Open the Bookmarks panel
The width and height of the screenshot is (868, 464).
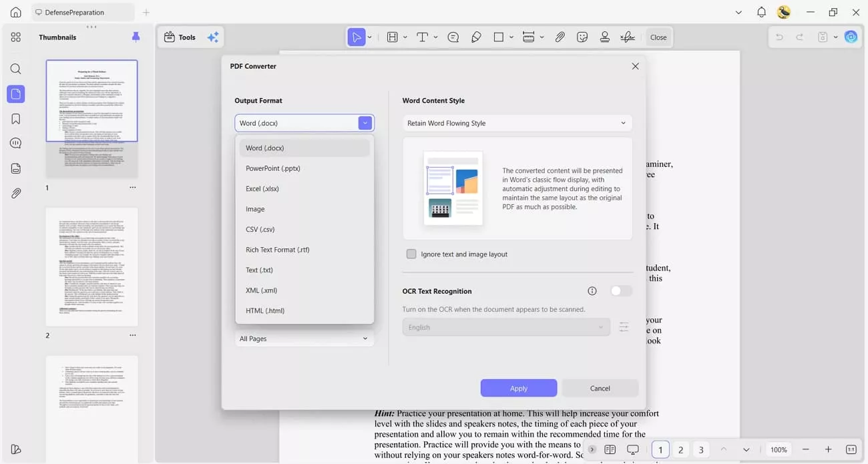(x=15, y=118)
